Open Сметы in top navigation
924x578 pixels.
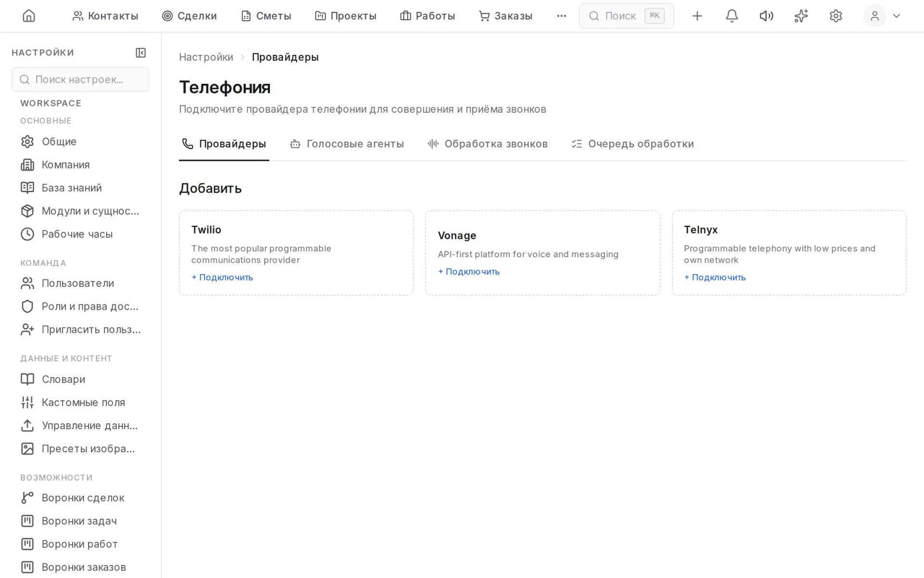pyautogui.click(x=266, y=16)
